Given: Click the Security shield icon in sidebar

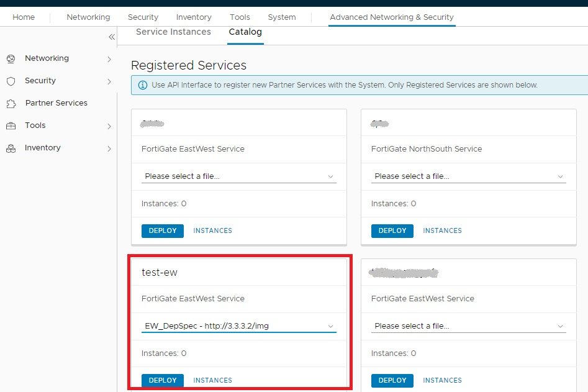Looking at the screenshot, I should click(11, 81).
